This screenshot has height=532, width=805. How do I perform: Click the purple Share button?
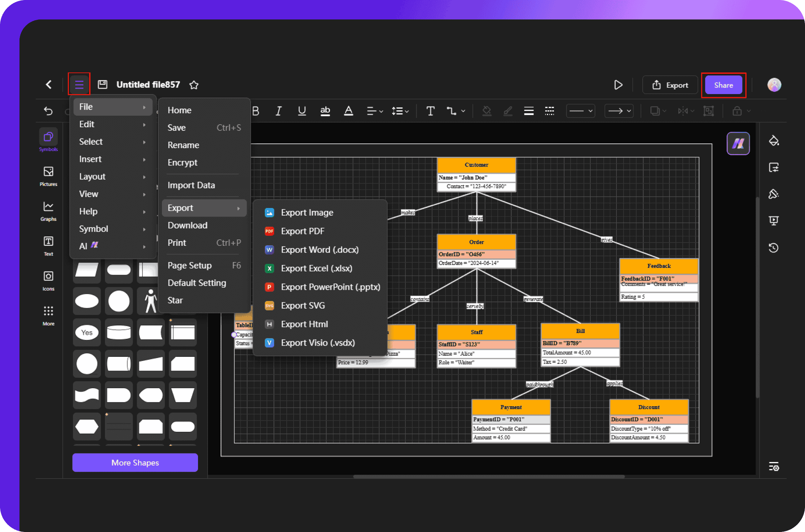pyautogui.click(x=723, y=85)
